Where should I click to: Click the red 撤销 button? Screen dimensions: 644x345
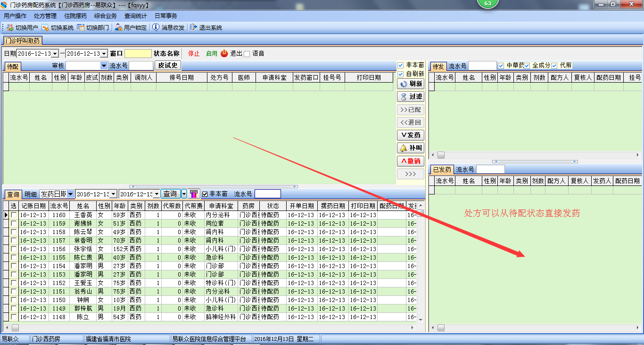[x=411, y=161]
